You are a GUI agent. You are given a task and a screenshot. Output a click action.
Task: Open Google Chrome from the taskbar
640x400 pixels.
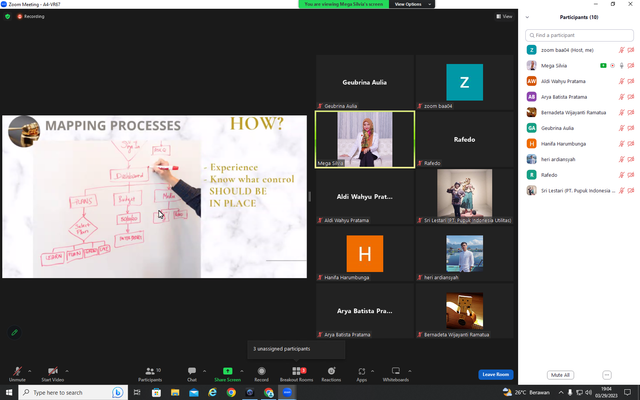[x=231, y=392]
